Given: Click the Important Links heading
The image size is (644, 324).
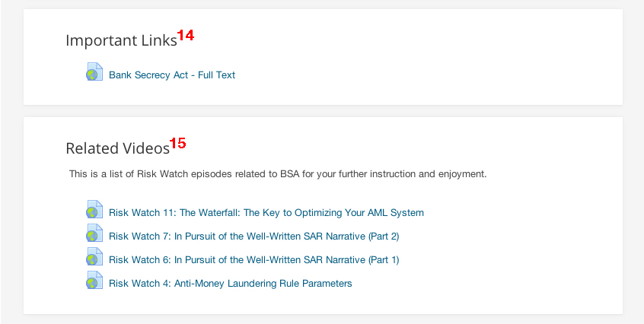Looking at the screenshot, I should click(x=121, y=40).
